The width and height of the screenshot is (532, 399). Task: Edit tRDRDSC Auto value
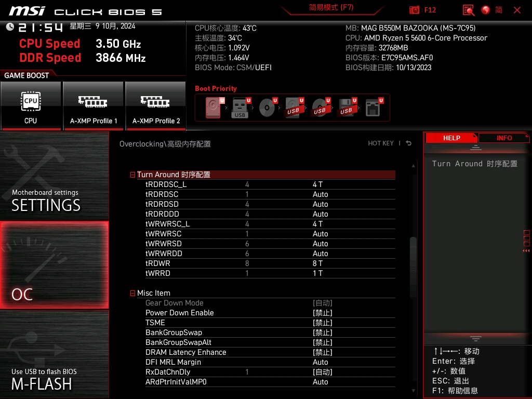(320, 194)
